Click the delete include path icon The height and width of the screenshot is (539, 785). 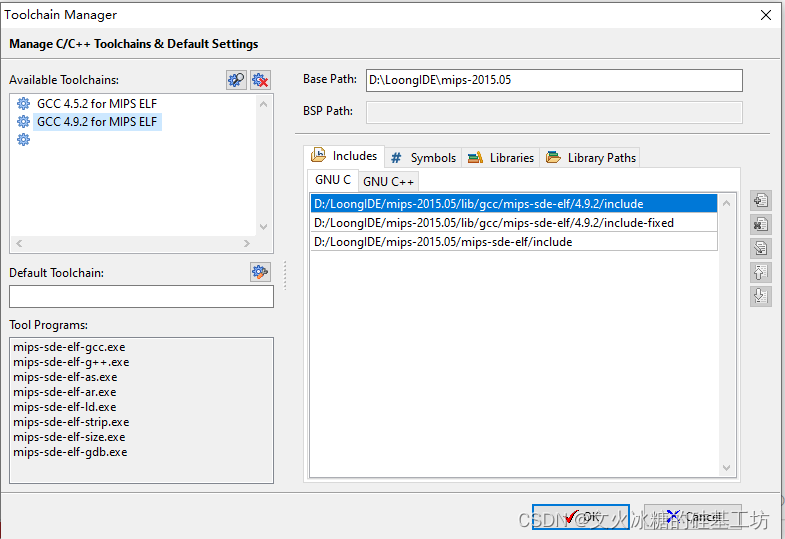tap(760, 225)
